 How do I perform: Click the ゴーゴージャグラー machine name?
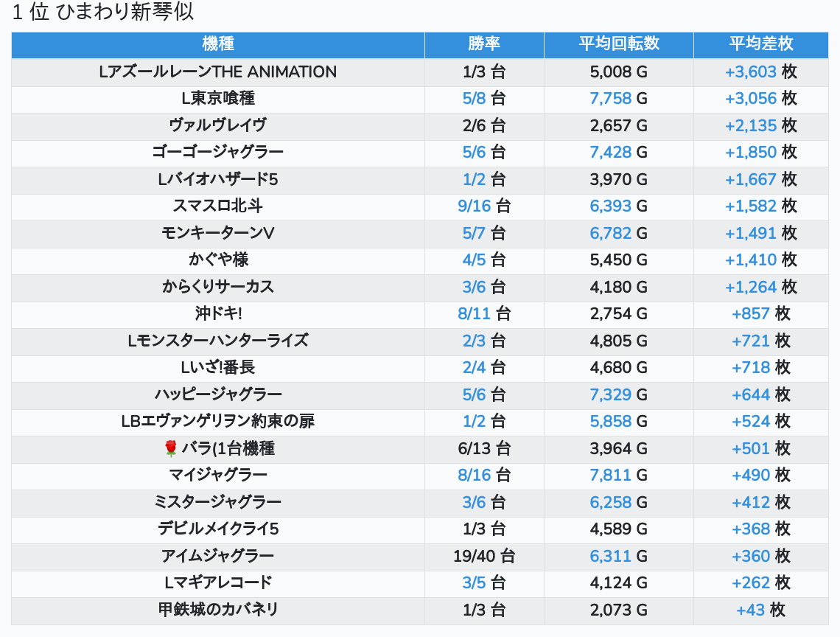[x=218, y=152]
